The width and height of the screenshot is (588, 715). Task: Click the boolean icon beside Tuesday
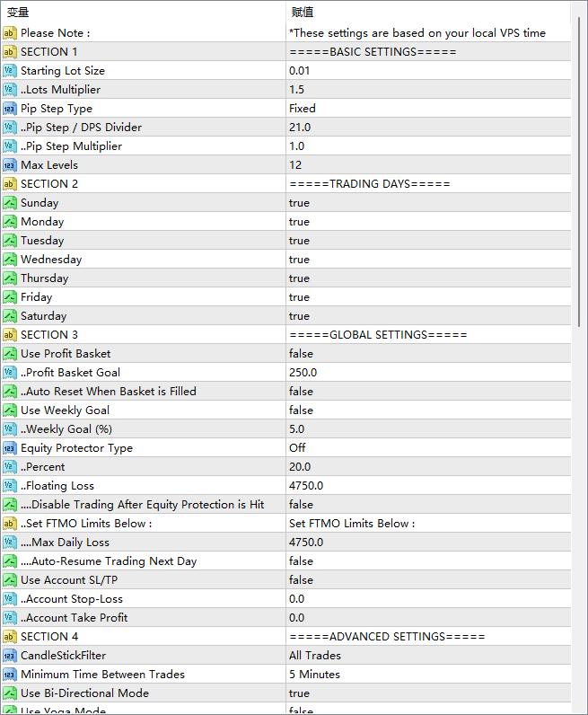10,241
